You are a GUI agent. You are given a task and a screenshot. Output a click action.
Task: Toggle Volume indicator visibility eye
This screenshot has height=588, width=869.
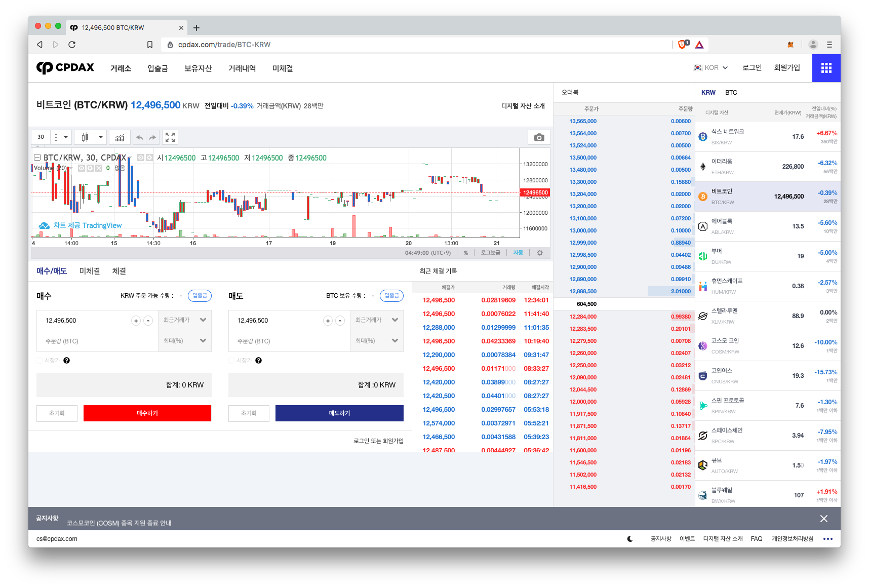[82, 168]
